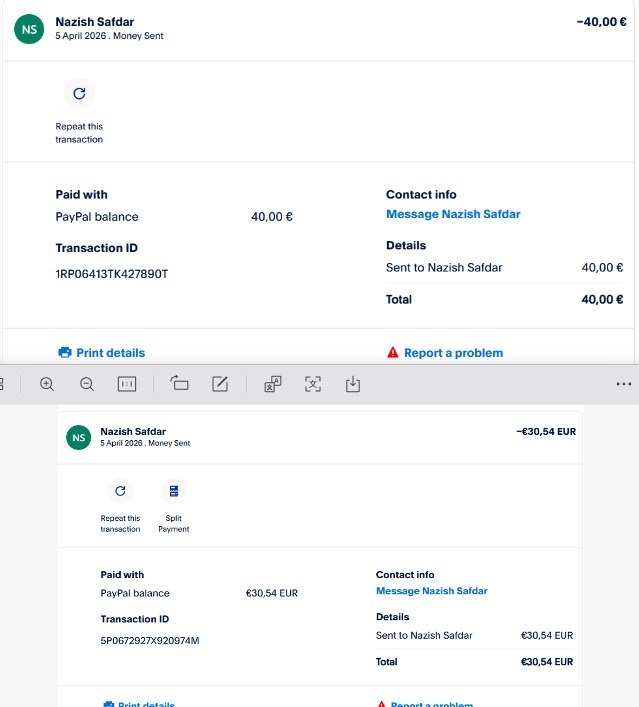Click the NS avatar beside −€30,54 EUR header
This screenshot has height=707, width=639.
(78, 437)
